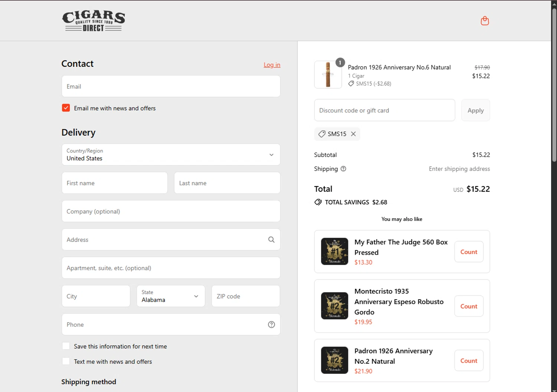Focus the Email input field

click(171, 86)
